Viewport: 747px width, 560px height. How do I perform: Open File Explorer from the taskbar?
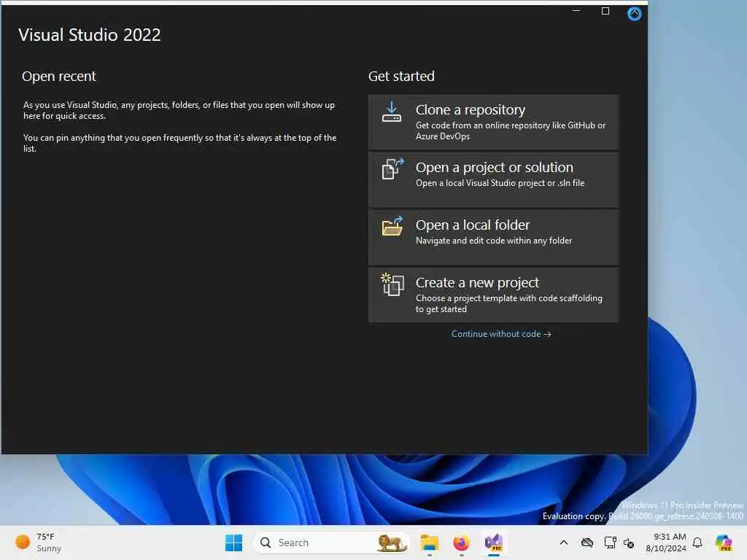tap(429, 542)
